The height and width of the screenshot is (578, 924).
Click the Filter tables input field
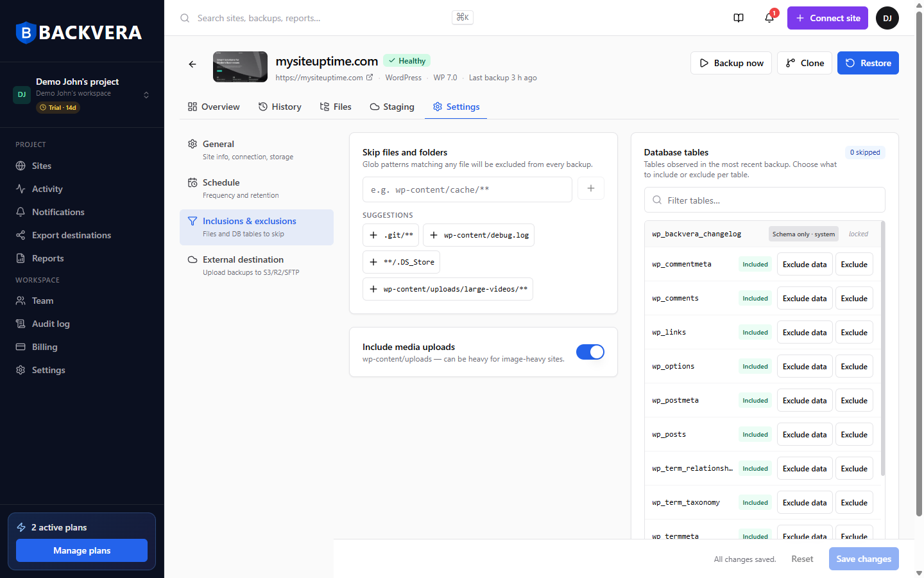point(765,200)
